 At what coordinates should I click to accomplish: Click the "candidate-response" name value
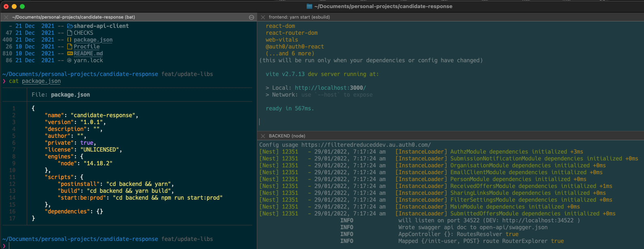point(103,115)
